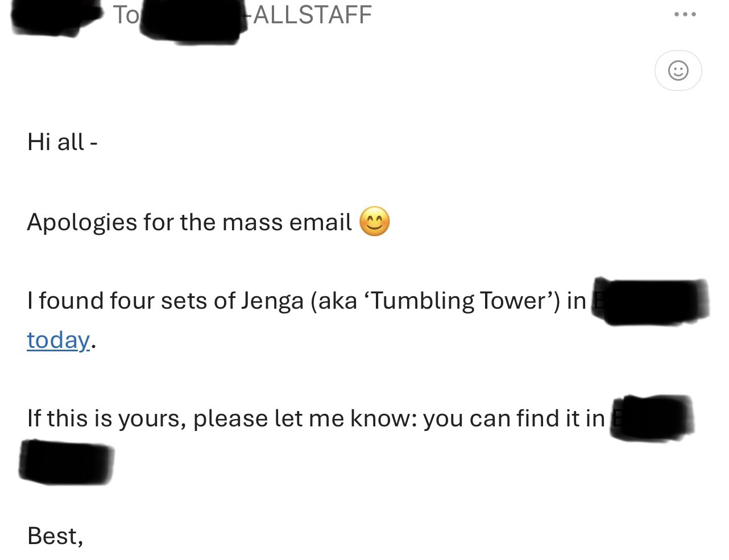The image size is (729, 560).
Task: Click the redacted block above 'Best,'
Action: pos(66,462)
